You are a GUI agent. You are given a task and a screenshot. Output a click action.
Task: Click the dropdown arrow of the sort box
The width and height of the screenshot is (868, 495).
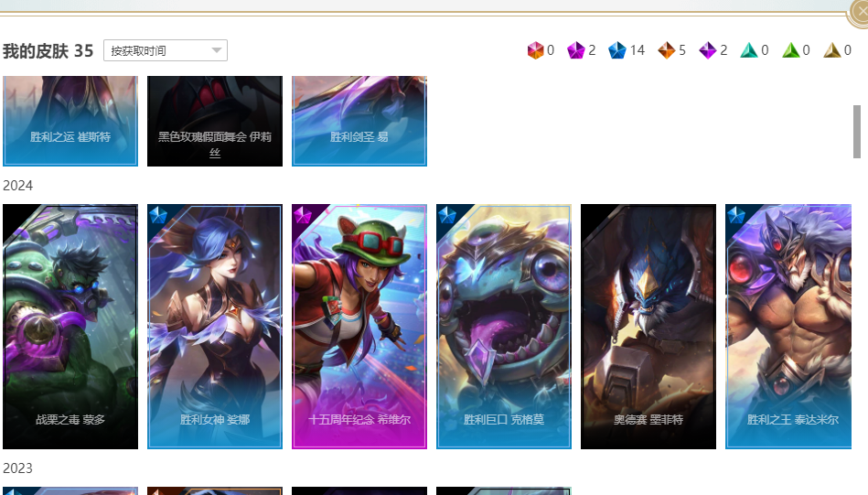pyautogui.click(x=217, y=50)
